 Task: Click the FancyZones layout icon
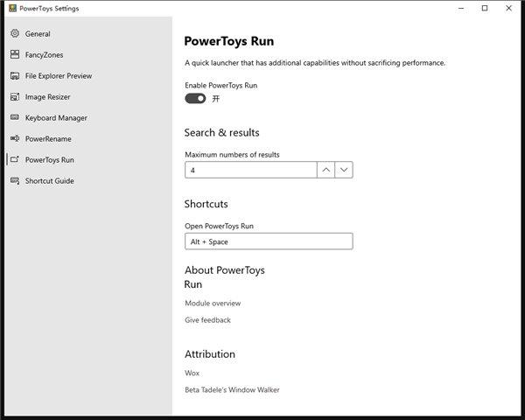(x=15, y=54)
